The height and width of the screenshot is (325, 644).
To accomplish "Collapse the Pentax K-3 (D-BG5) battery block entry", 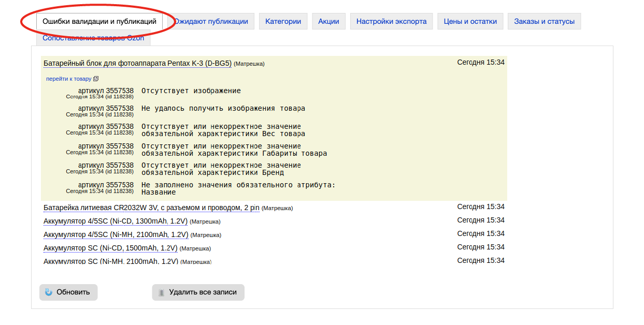I will click(x=137, y=63).
